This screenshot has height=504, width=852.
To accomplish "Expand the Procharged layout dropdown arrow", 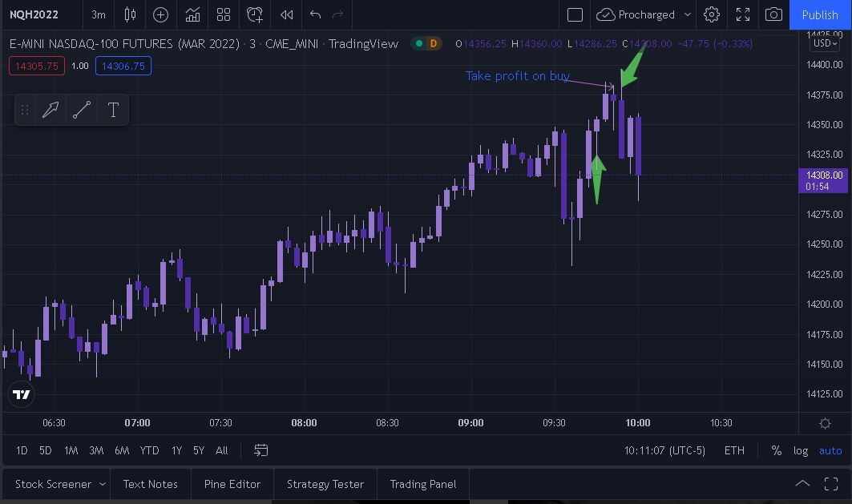I will click(688, 14).
